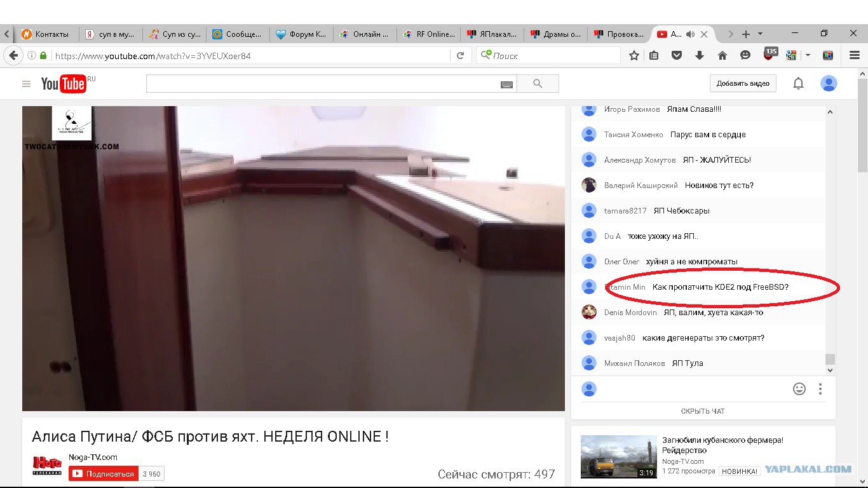868x488 pixels.
Task: Open Noga-TV.com channel link under title
Action: tap(93, 457)
